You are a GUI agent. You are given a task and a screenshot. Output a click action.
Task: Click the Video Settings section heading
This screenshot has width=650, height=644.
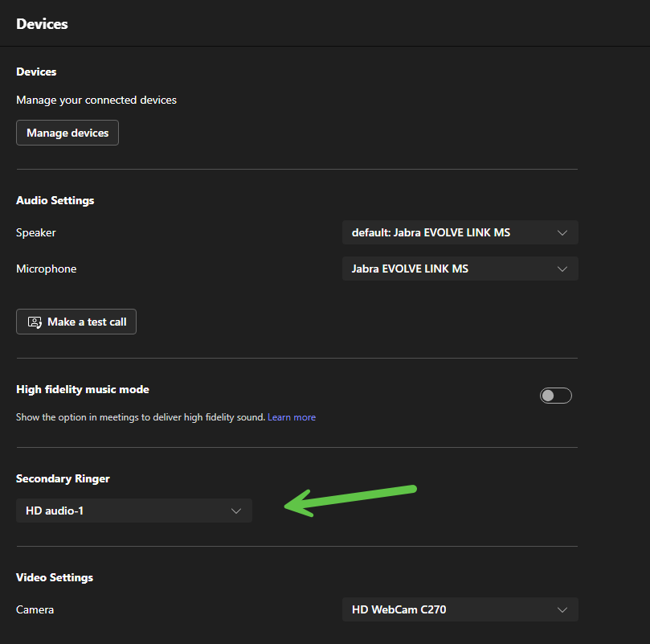[55, 577]
